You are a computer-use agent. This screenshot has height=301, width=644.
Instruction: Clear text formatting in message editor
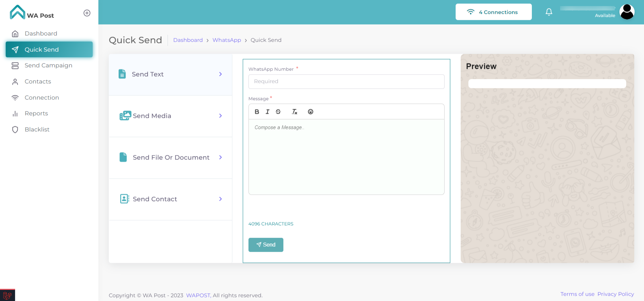294,112
